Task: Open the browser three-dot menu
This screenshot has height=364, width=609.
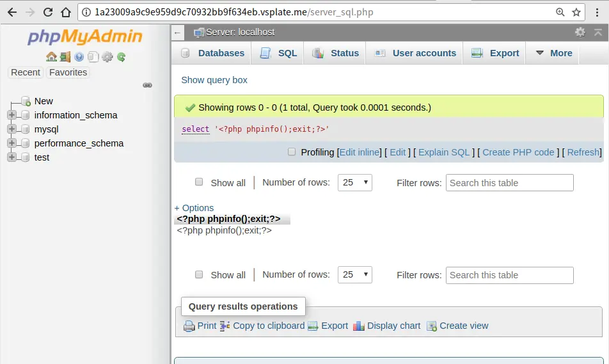Action: [597, 12]
